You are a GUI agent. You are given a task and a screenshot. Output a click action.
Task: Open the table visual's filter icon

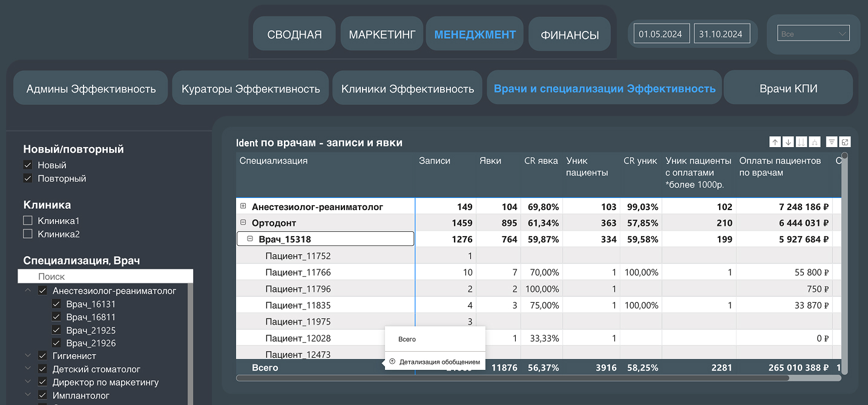tap(832, 142)
